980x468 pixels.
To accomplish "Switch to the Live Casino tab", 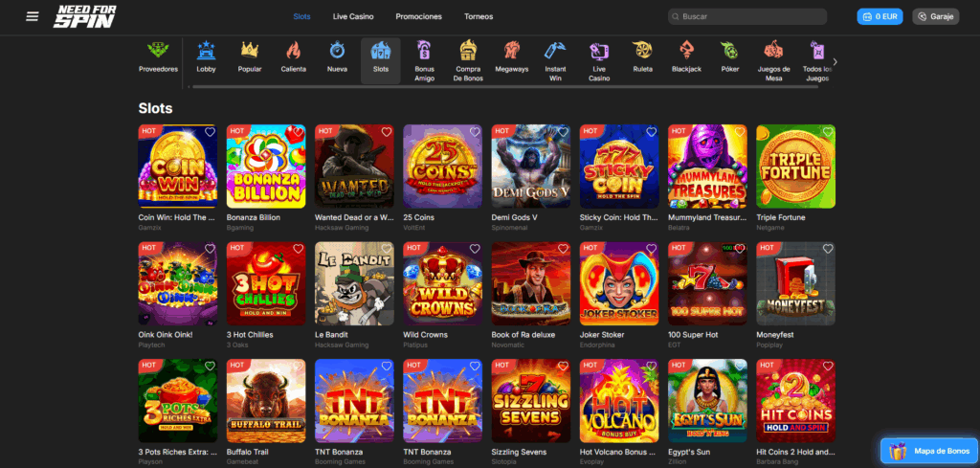I will pos(353,16).
